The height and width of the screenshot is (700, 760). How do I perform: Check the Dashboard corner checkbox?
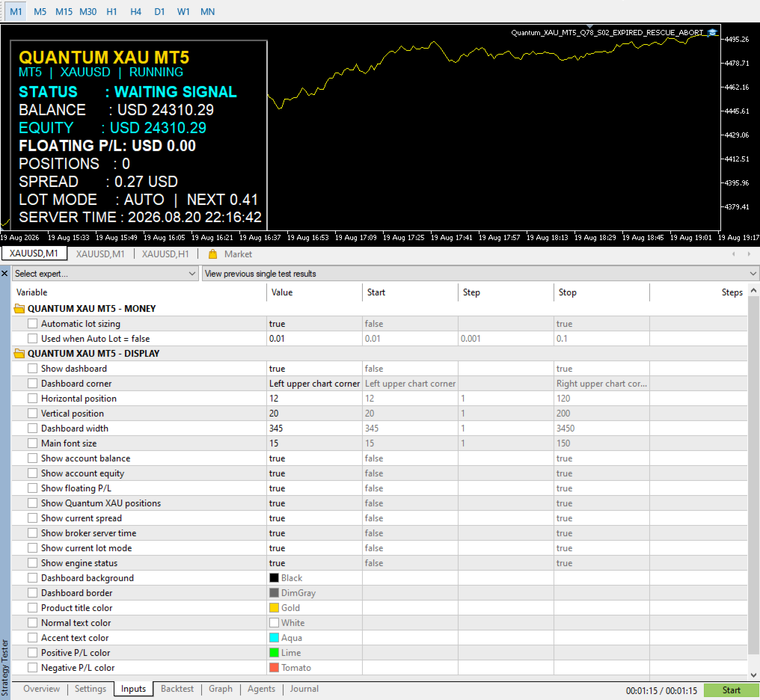[x=32, y=384]
